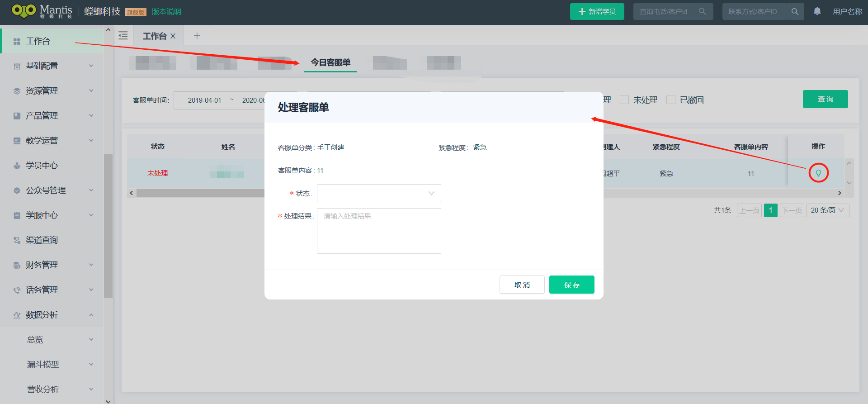Click the 处理结果 text area
This screenshot has width=868, height=404.
379,231
